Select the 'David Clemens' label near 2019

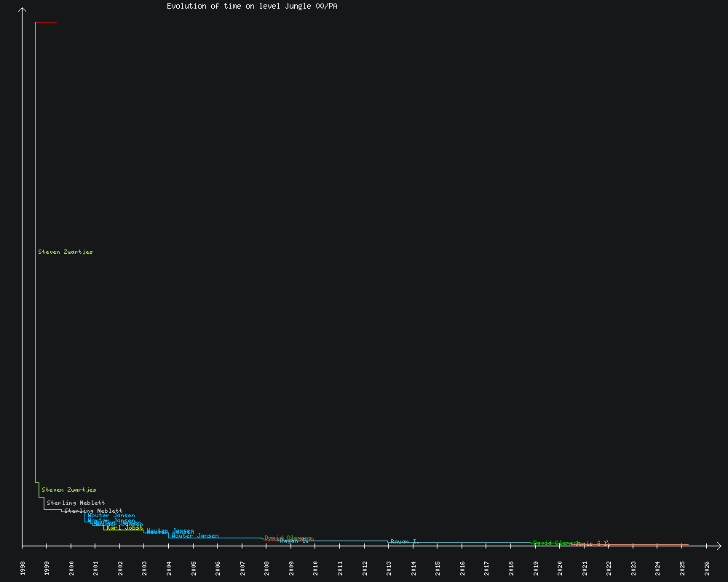[553, 543]
